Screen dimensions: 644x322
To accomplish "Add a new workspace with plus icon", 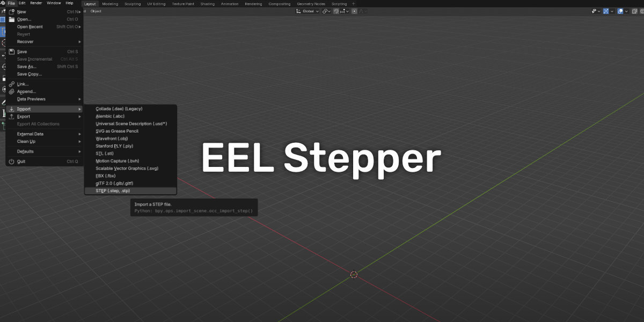I will 353,4.
